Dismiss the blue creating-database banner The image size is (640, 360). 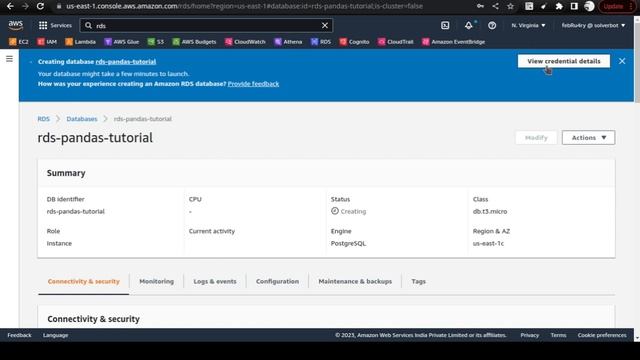(x=622, y=61)
